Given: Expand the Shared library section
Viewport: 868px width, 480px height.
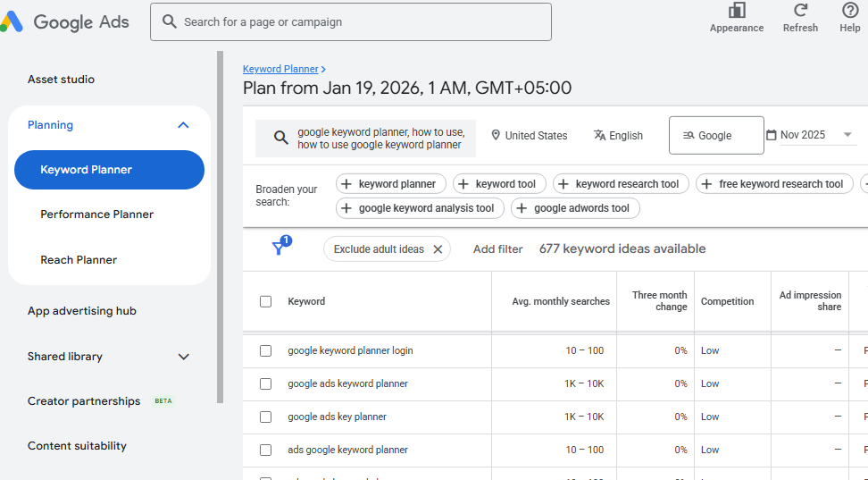Looking at the screenshot, I should (183, 357).
